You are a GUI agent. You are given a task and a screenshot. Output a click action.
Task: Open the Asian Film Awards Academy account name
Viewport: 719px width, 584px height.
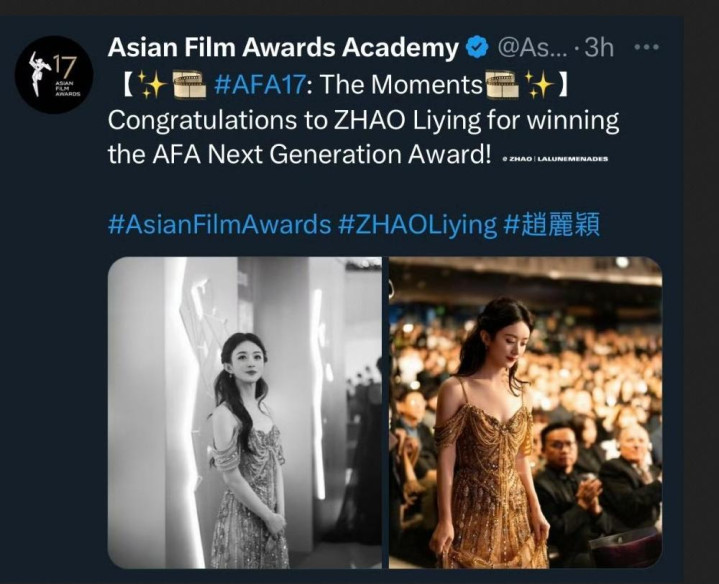coord(283,47)
